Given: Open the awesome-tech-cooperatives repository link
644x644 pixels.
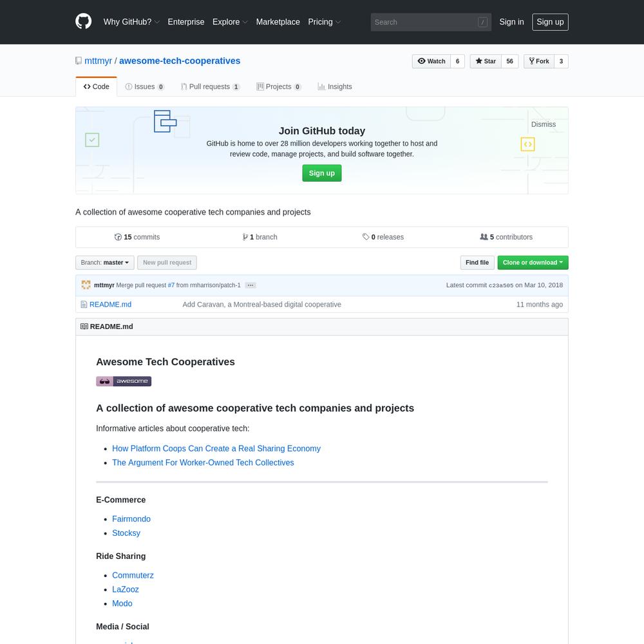Looking at the screenshot, I should (x=180, y=61).
